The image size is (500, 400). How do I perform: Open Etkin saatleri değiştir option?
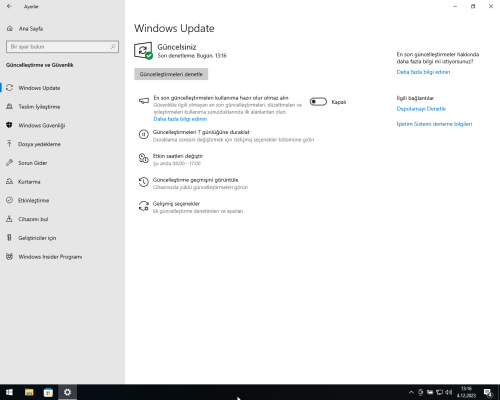tap(178, 156)
